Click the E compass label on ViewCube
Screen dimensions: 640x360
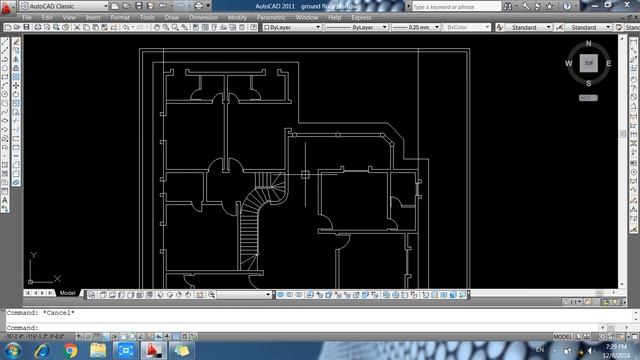(x=608, y=63)
